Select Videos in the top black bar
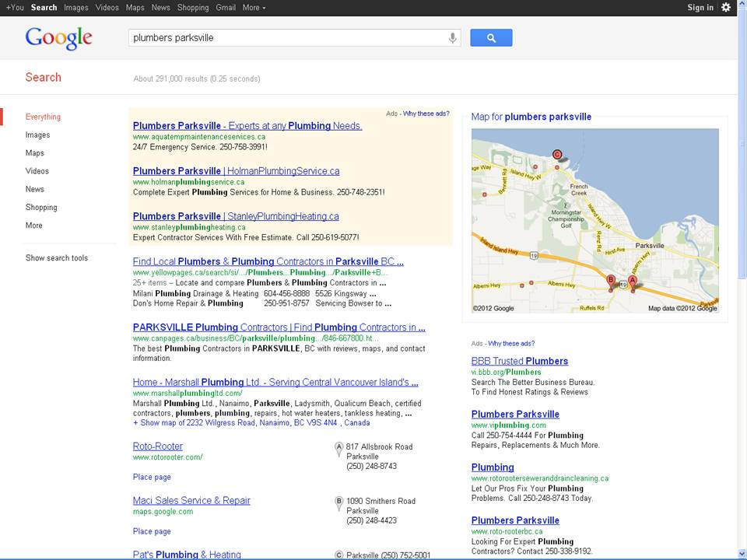This screenshot has width=747, height=560. 107,8
